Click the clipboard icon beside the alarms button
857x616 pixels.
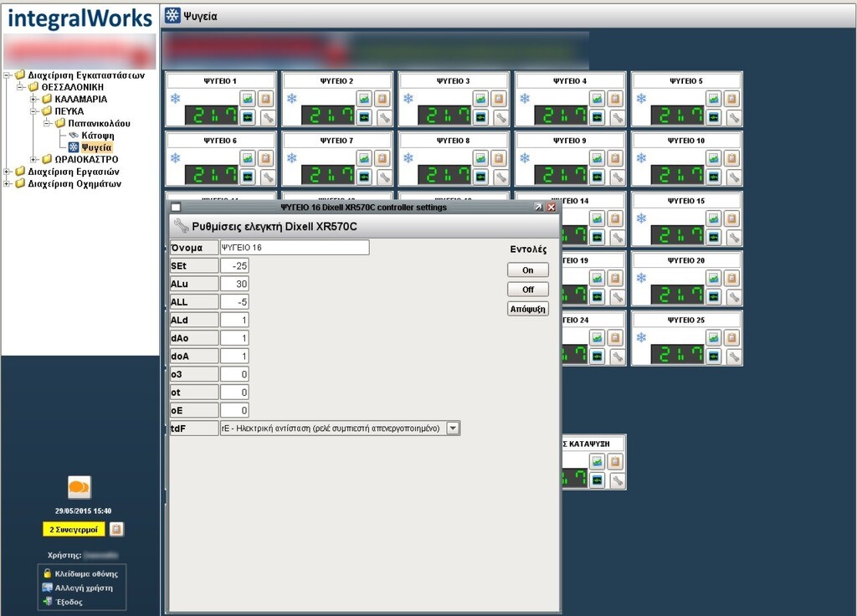click(x=117, y=529)
